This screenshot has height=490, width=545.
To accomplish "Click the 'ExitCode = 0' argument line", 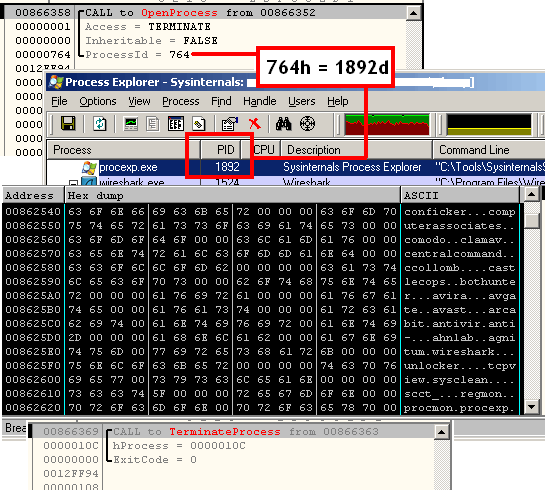I will 155,460.
